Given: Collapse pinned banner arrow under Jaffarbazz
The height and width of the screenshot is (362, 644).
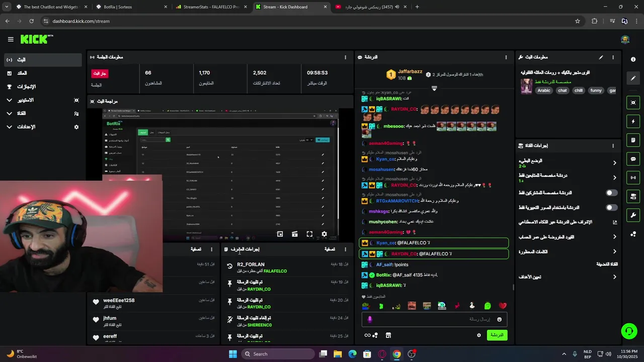Looking at the screenshot, I should 434,88.
